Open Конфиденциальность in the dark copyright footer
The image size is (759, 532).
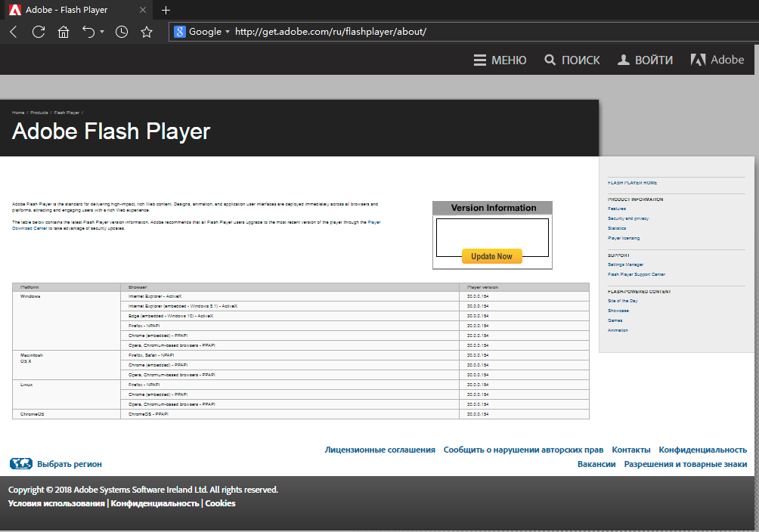coord(155,503)
